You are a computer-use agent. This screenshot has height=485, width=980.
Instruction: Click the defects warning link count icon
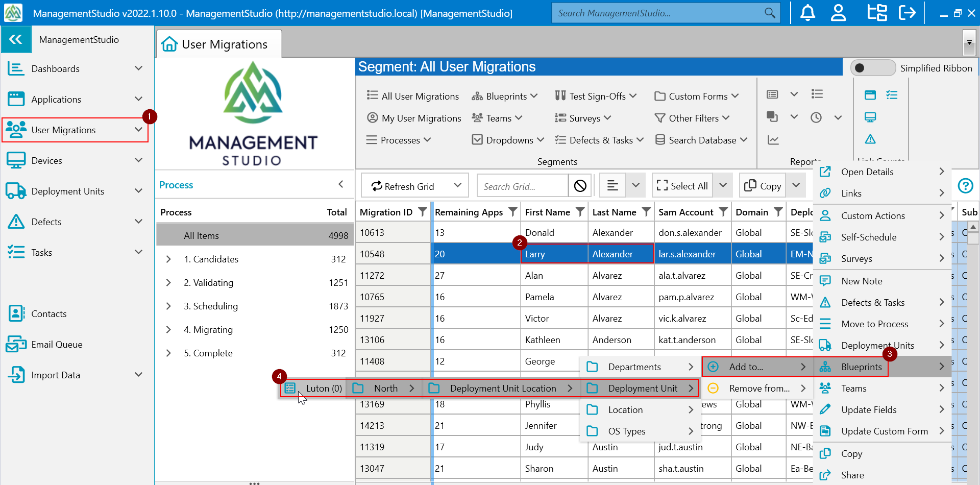tap(870, 139)
